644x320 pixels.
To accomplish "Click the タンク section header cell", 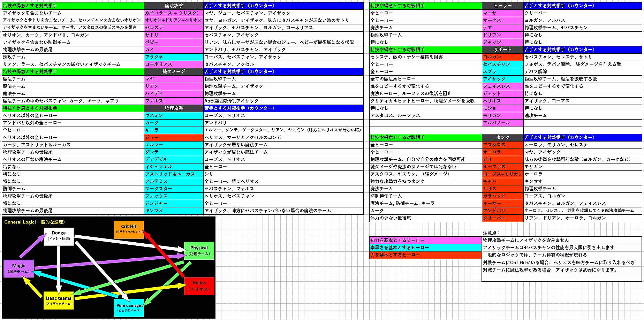I will click(502, 137).
